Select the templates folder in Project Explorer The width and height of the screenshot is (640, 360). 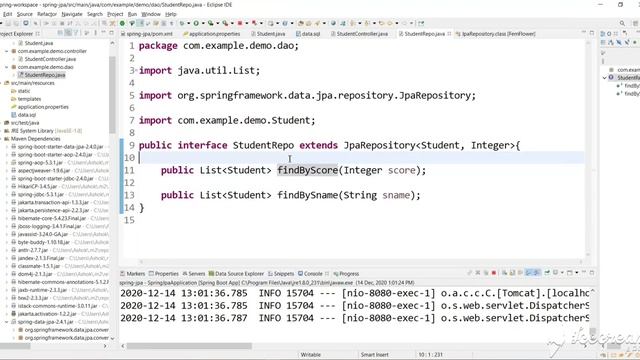coord(29,99)
